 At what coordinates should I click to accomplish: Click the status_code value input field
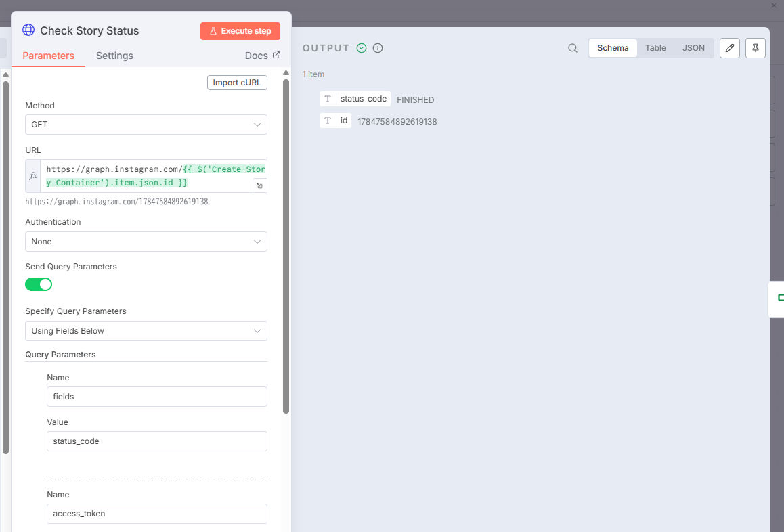click(156, 441)
